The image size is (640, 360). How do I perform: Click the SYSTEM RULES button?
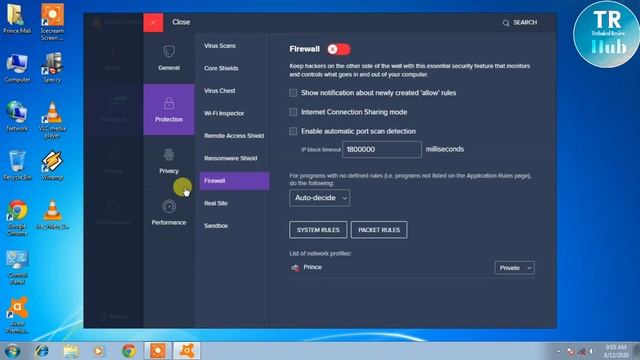coord(318,230)
